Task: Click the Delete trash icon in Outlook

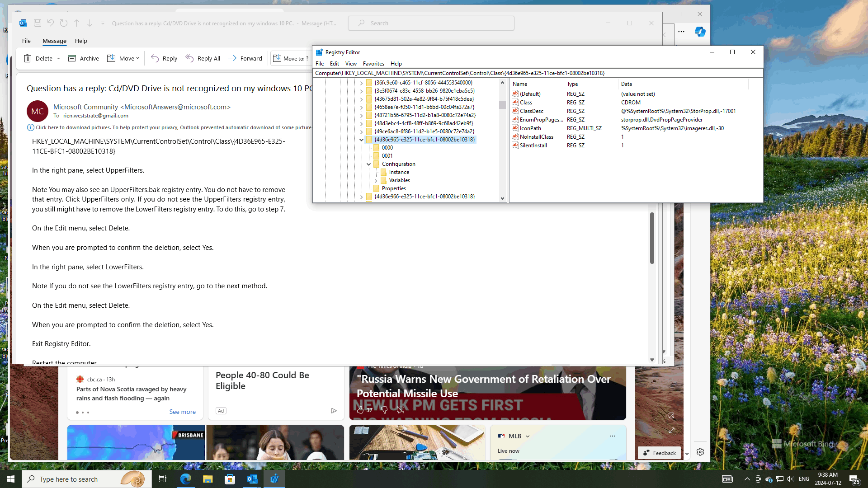Action: click(x=28, y=58)
